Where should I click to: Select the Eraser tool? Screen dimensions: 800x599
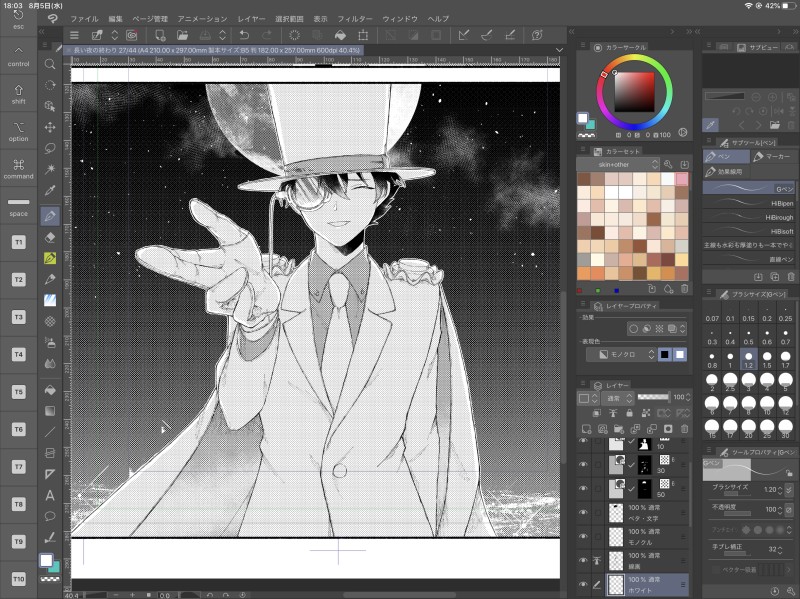click(x=50, y=237)
